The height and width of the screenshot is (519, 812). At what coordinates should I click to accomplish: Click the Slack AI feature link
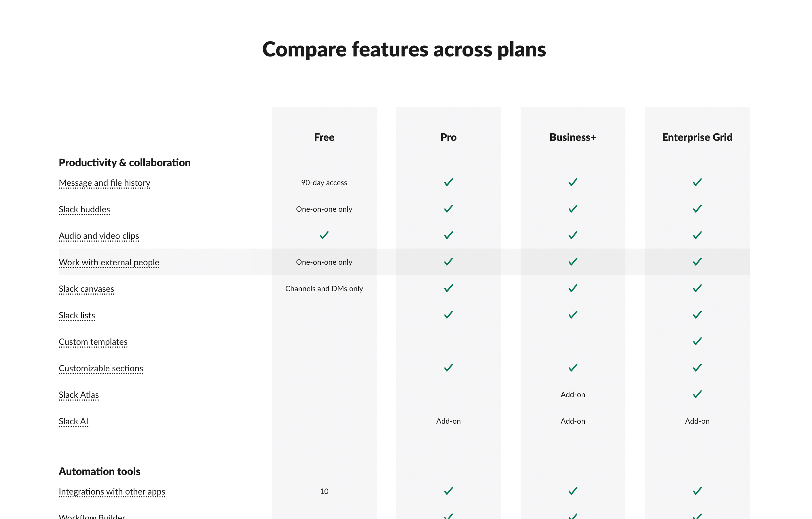(x=73, y=421)
